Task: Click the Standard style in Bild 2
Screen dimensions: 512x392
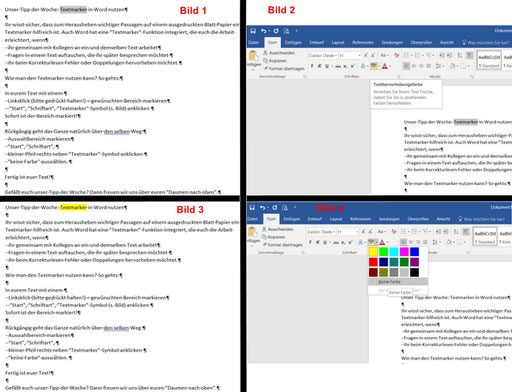Action: [x=489, y=61]
